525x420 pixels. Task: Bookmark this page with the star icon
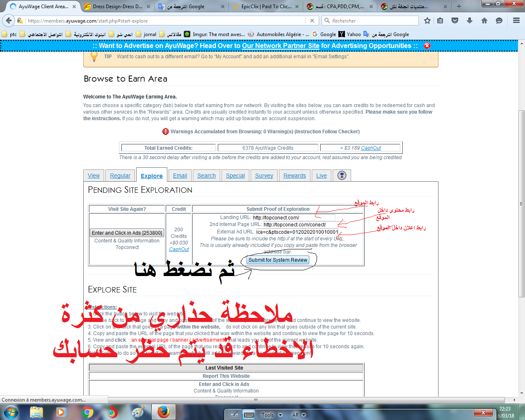point(427,21)
